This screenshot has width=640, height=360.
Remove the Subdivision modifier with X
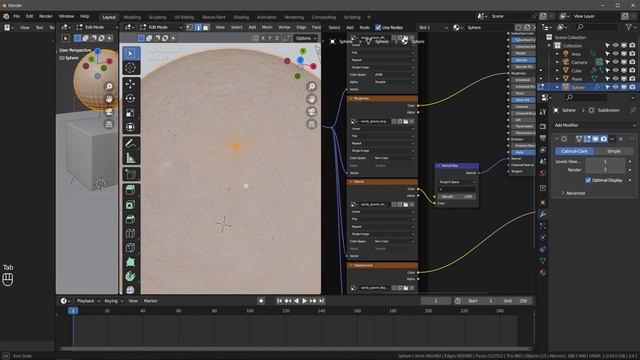pos(621,139)
